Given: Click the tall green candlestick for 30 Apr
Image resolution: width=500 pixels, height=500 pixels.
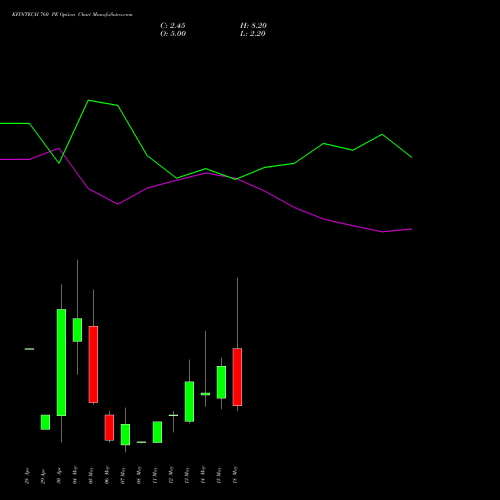Looking at the screenshot, I should [x=61, y=362].
